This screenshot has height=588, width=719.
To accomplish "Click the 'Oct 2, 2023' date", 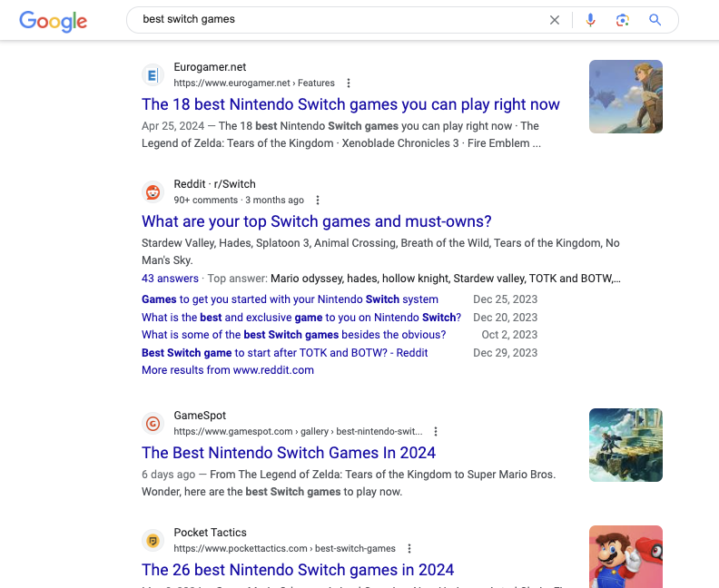I will tap(509, 335).
